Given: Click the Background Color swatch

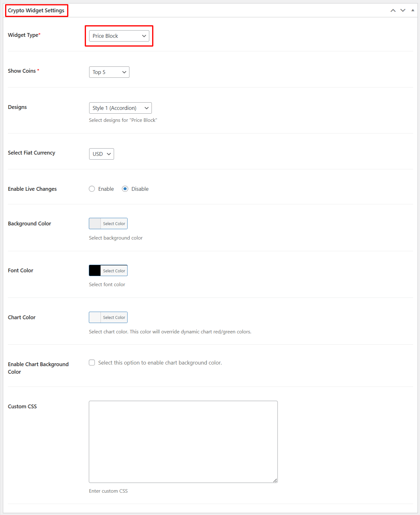Looking at the screenshot, I should click(95, 224).
